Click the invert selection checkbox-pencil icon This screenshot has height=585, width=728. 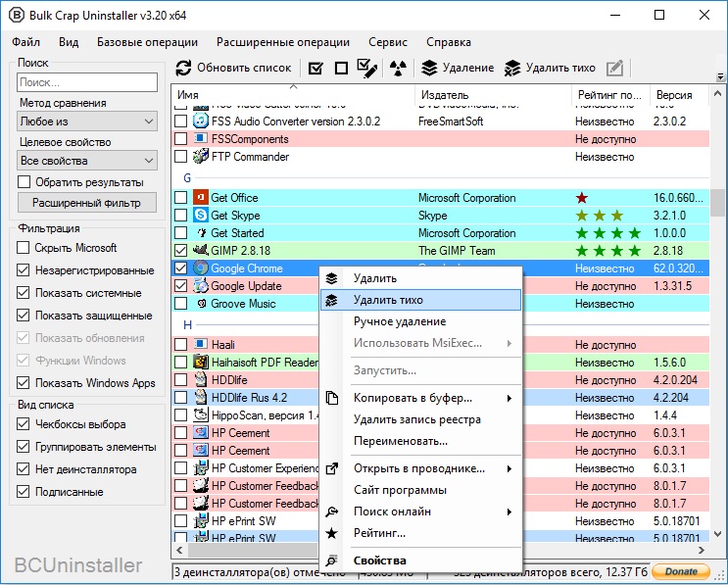366,69
